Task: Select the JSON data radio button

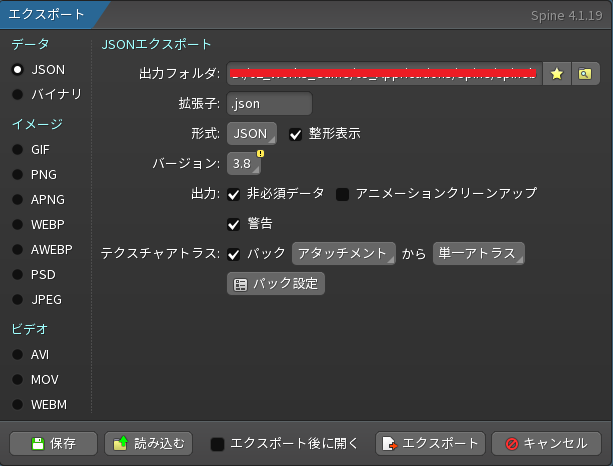Action: point(18,70)
